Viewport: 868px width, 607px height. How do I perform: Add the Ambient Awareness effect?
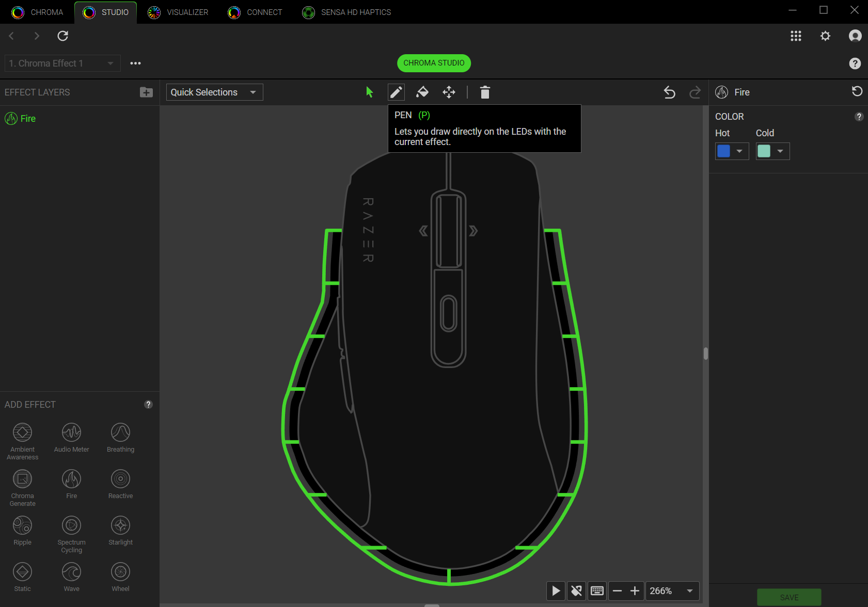pyautogui.click(x=22, y=441)
